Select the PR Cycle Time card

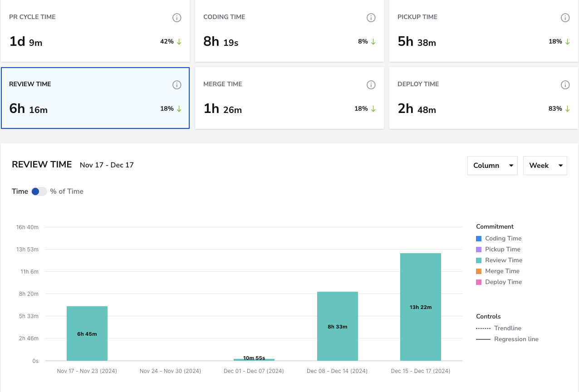click(x=95, y=31)
